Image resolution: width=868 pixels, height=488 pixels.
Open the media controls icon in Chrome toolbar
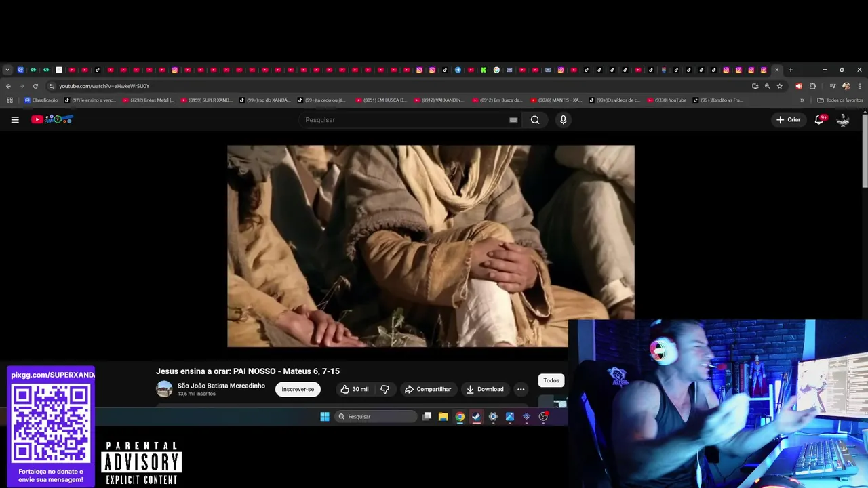pyautogui.click(x=832, y=86)
